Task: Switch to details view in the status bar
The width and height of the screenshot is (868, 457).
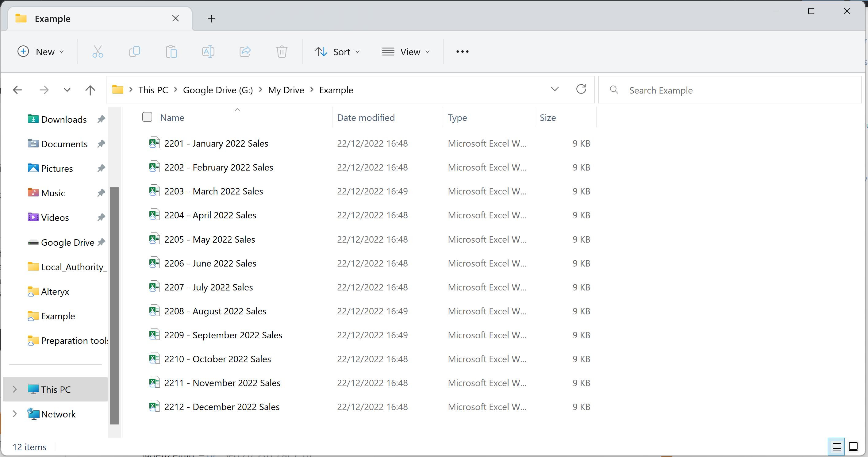Action: (836, 447)
